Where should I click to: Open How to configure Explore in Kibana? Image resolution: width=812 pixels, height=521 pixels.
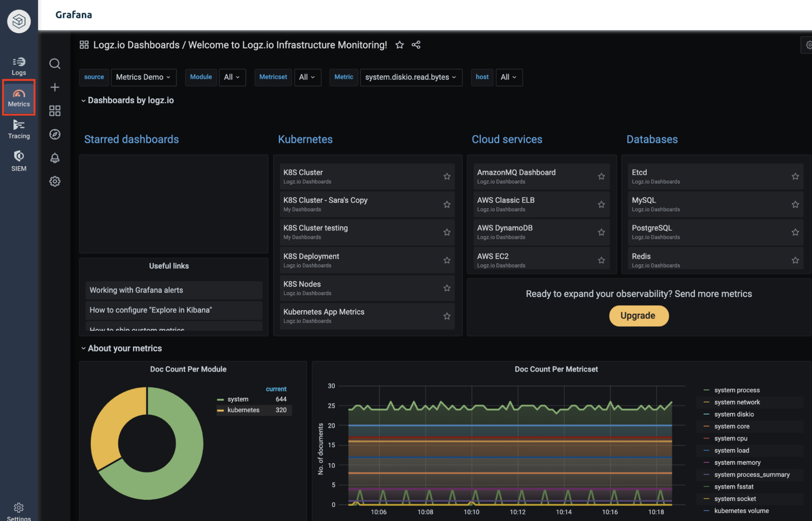point(174,310)
